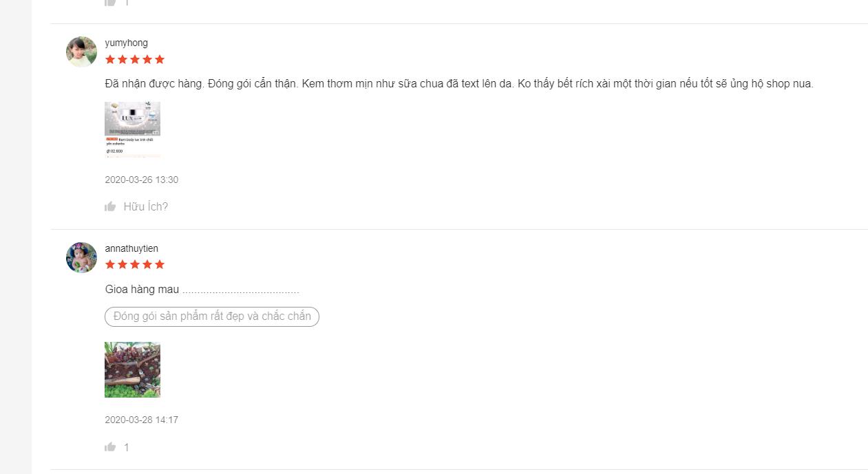Viewport: 868px width, 474px height.
Task: Click the annathuytien username
Action: 131,248
